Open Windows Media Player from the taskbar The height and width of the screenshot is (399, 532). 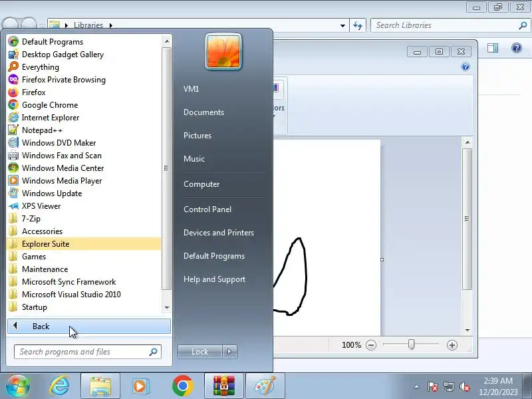[140, 386]
